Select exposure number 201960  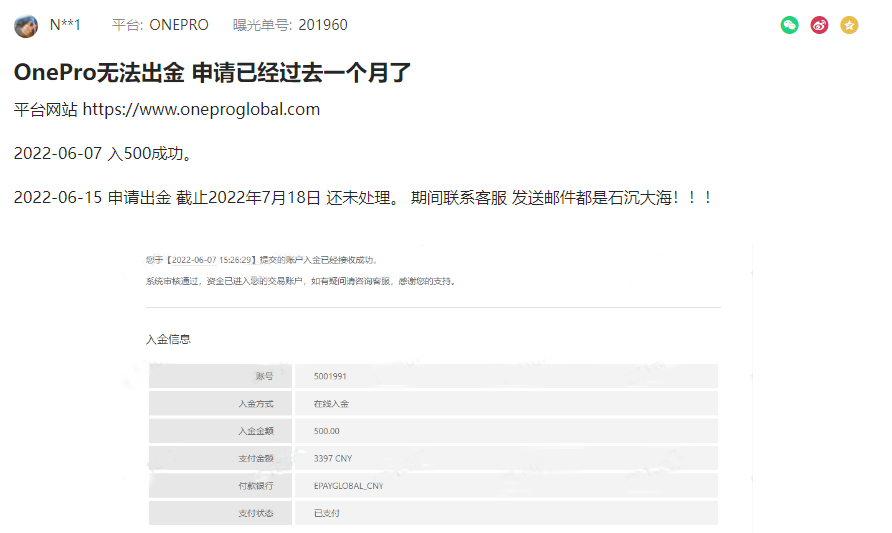pyautogui.click(x=323, y=25)
